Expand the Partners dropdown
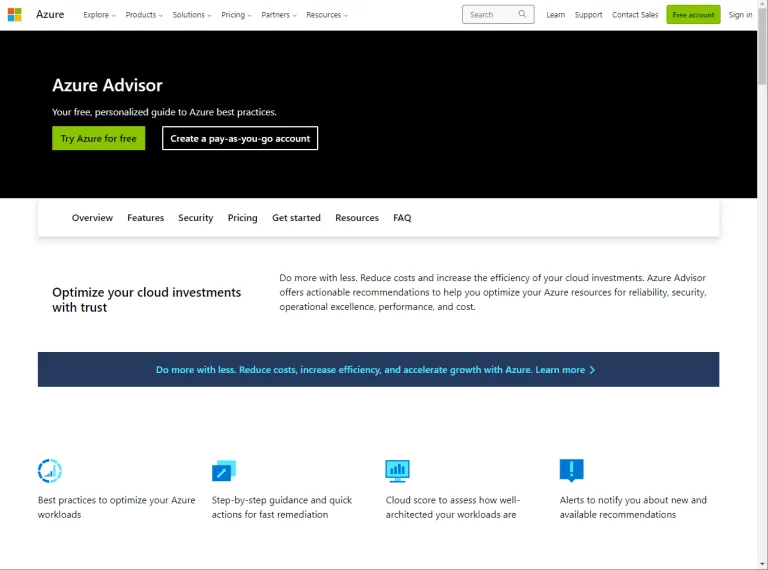Screen dimensions: 768x570 coord(279,15)
